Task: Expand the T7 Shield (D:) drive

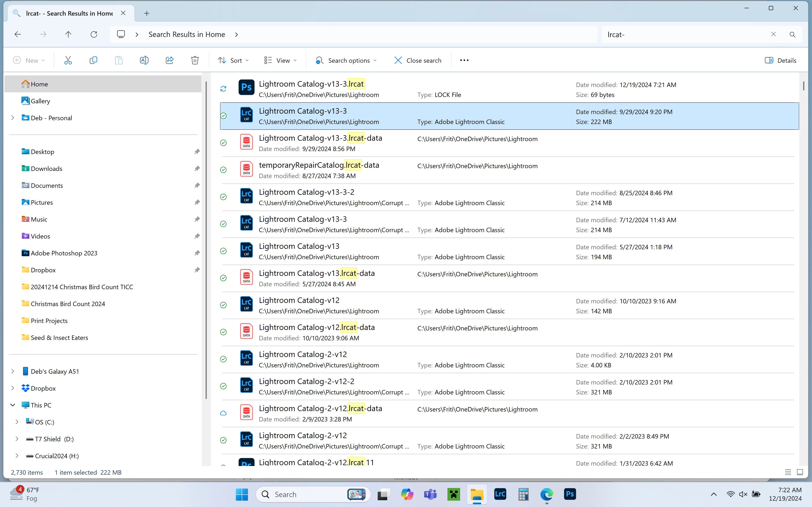Action: (x=17, y=439)
